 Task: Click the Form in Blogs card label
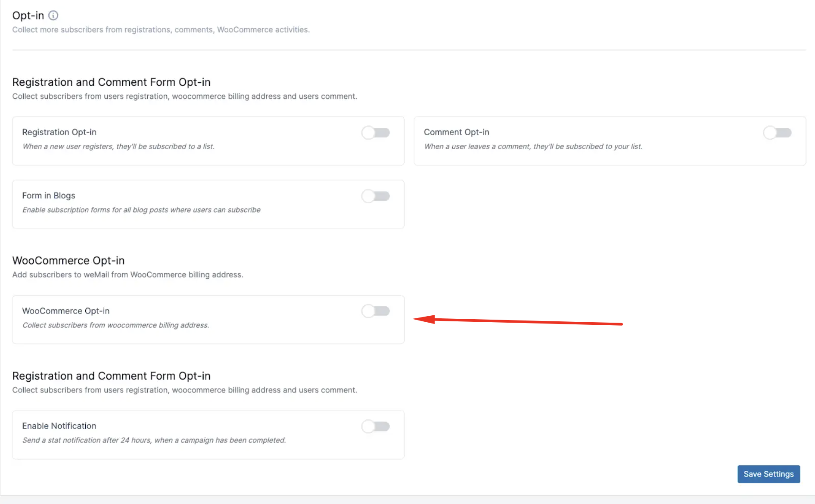(x=49, y=196)
